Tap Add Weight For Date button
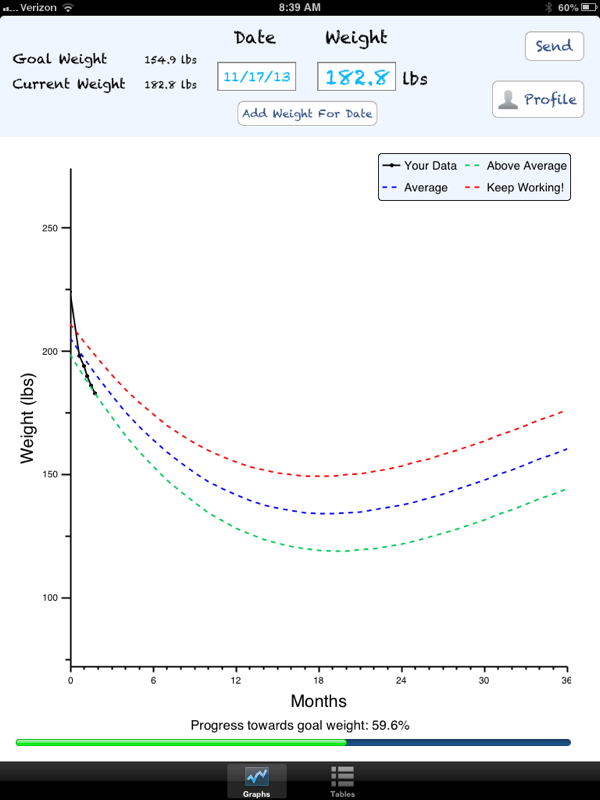The image size is (600, 800). click(x=307, y=113)
